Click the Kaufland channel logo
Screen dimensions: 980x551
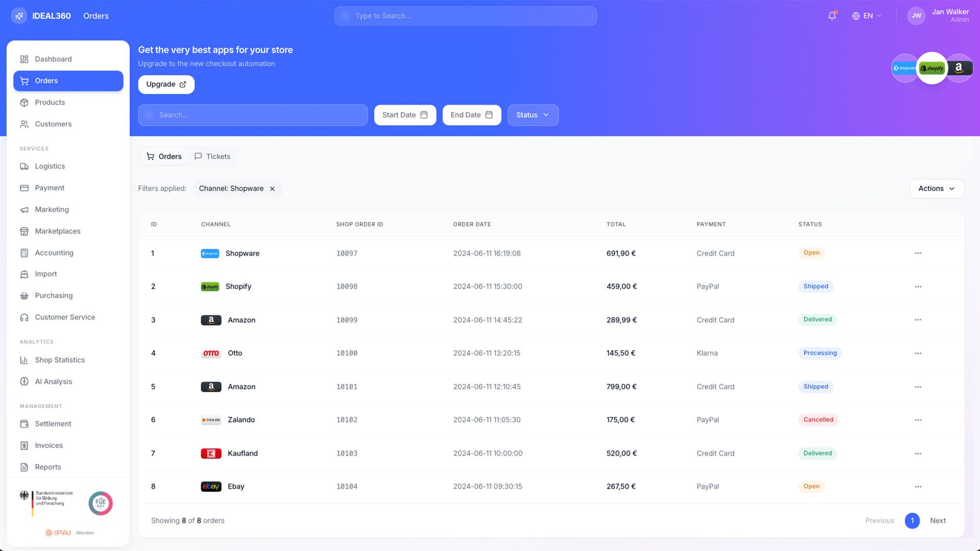[x=211, y=454]
